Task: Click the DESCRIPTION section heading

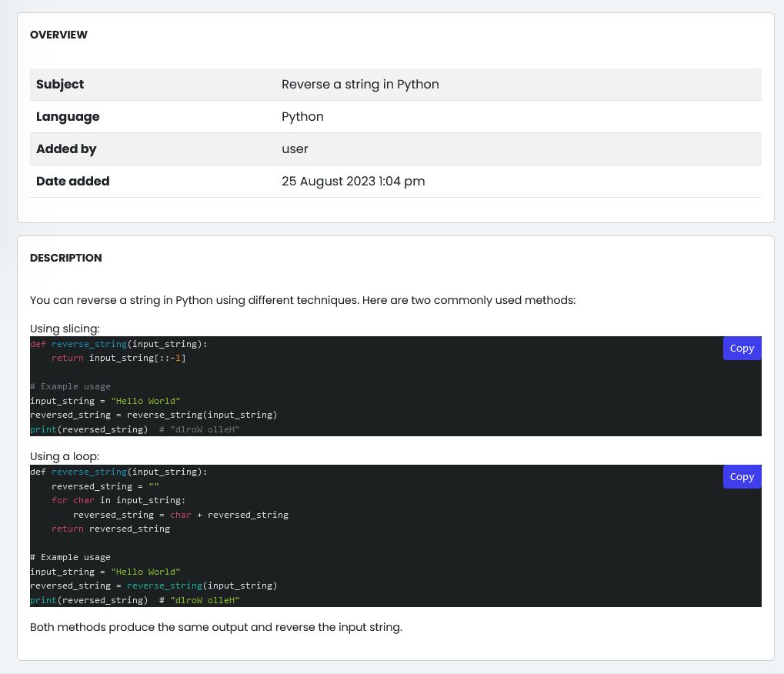Action: click(65, 258)
